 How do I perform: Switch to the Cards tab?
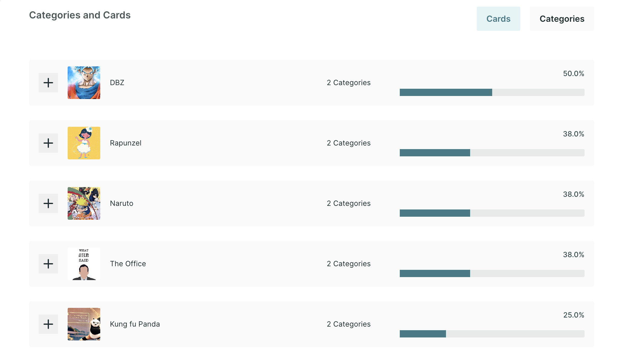point(498,19)
